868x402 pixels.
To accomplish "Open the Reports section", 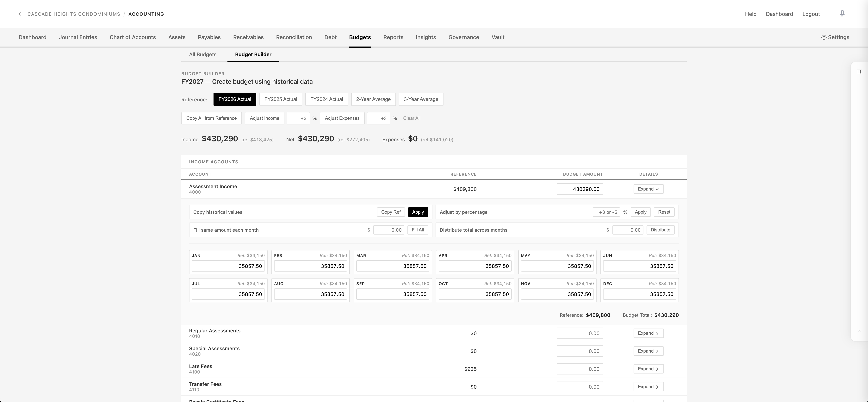I will (x=393, y=37).
